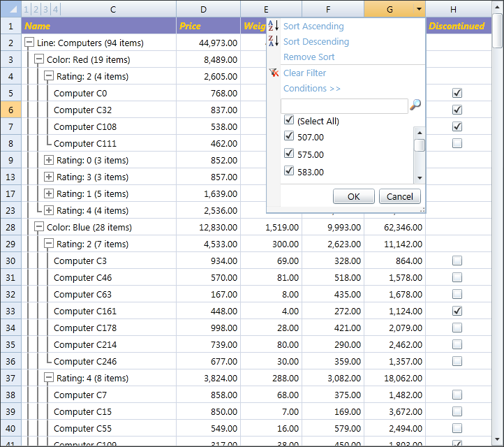Screen dimensions: 504x447
Task: Click the Sort Descending Z-A icon
Action: [273, 41]
